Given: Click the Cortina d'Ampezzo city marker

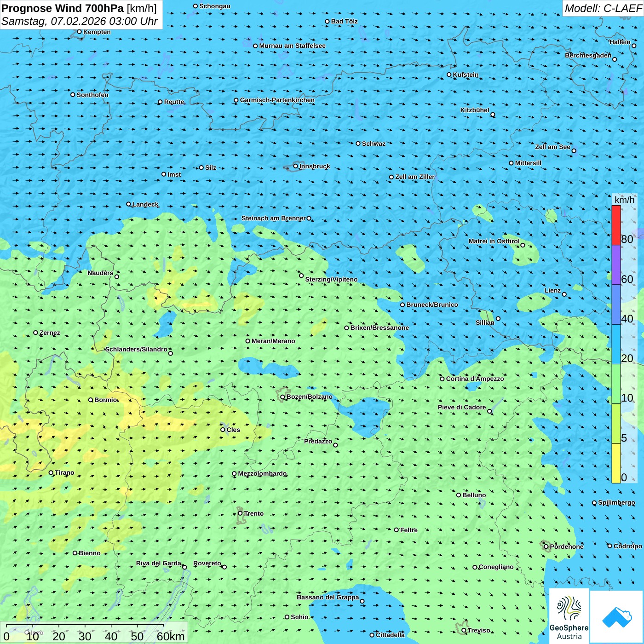Looking at the screenshot, I should click(442, 379).
